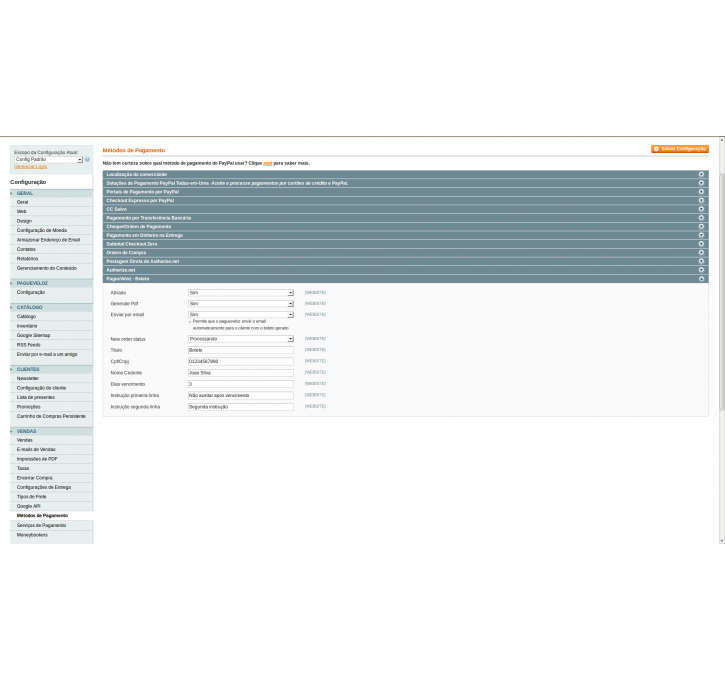This screenshot has width=725, height=680.
Task: Click the Nome Cedente input field
Action: 240,373
